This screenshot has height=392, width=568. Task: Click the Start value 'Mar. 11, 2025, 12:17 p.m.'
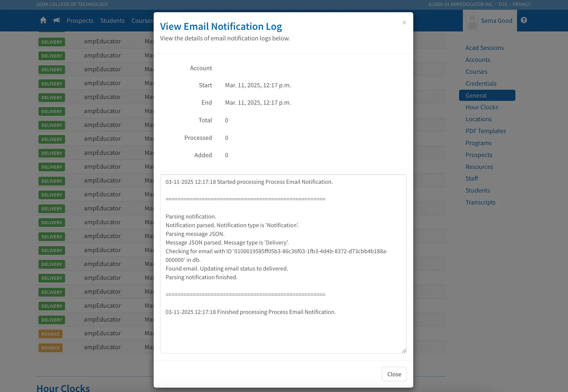[258, 85]
